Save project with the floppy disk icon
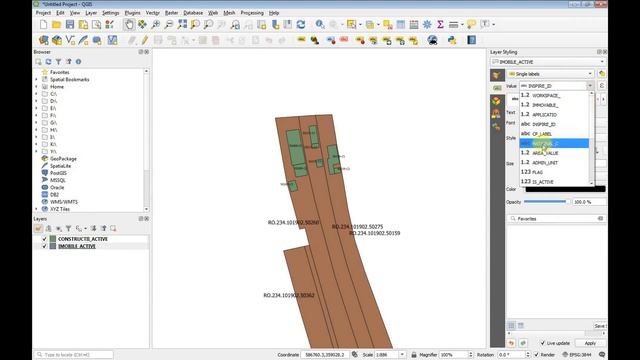 (70, 25)
